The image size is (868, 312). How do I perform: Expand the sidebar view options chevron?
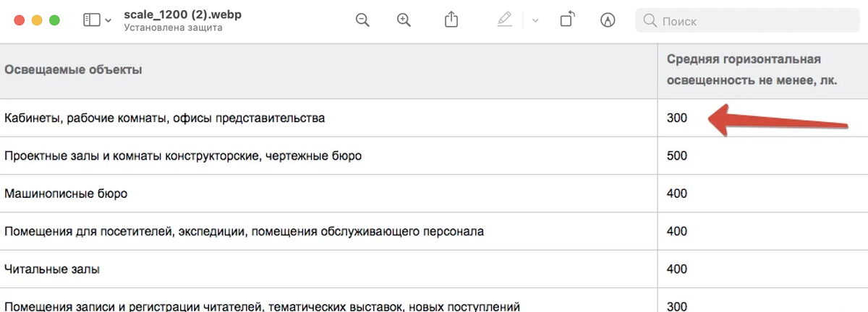(x=109, y=21)
